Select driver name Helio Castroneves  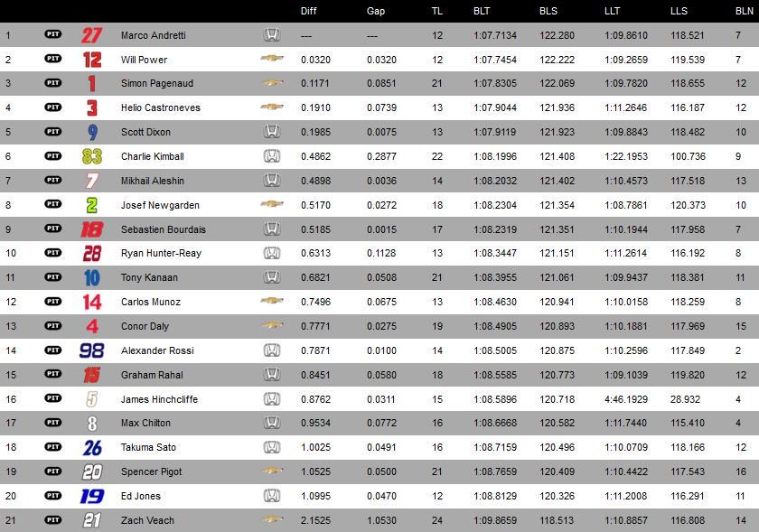click(x=161, y=107)
